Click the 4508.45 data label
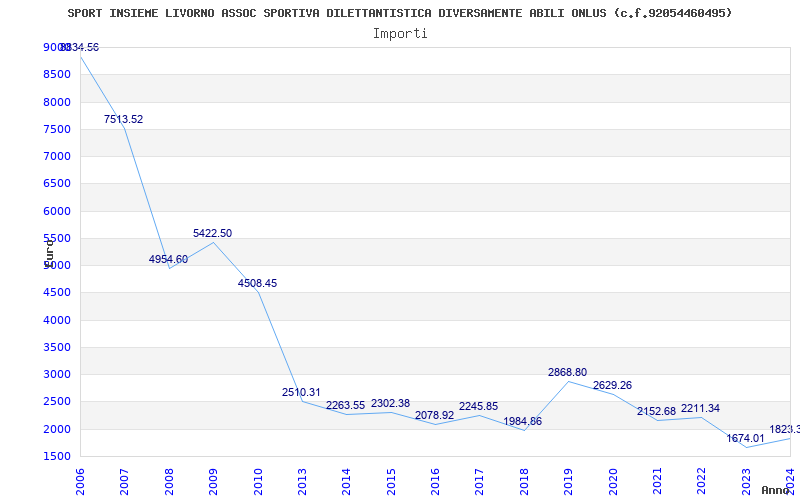The height and width of the screenshot is (500, 800). click(x=257, y=283)
